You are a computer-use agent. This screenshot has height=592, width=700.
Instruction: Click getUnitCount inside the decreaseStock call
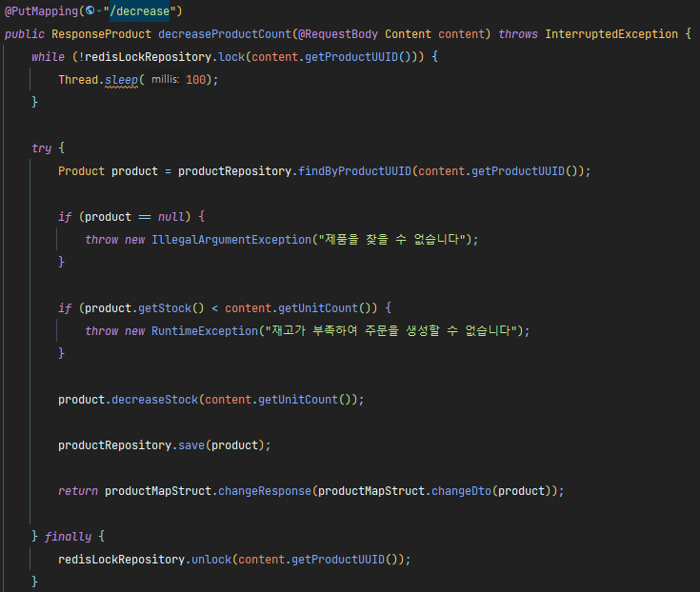click(298, 400)
